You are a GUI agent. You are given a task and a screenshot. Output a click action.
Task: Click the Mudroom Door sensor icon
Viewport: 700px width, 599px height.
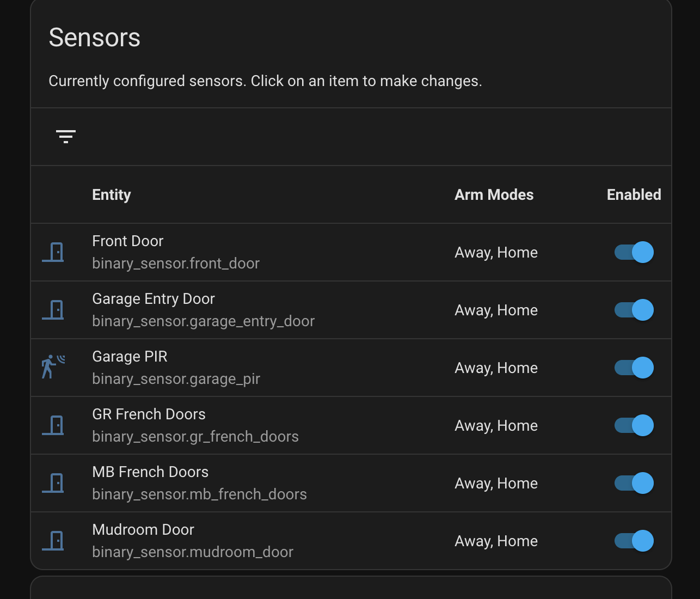[x=53, y=541]
